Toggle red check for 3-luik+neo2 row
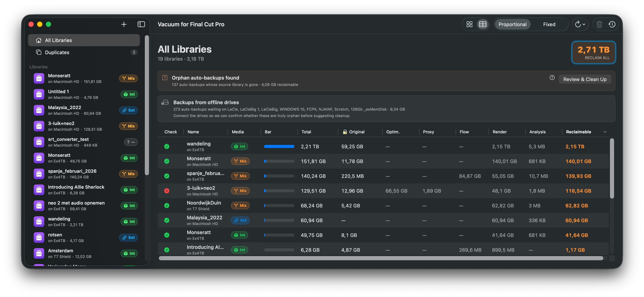Screen dimensions: 644x297 coord(167,191)
